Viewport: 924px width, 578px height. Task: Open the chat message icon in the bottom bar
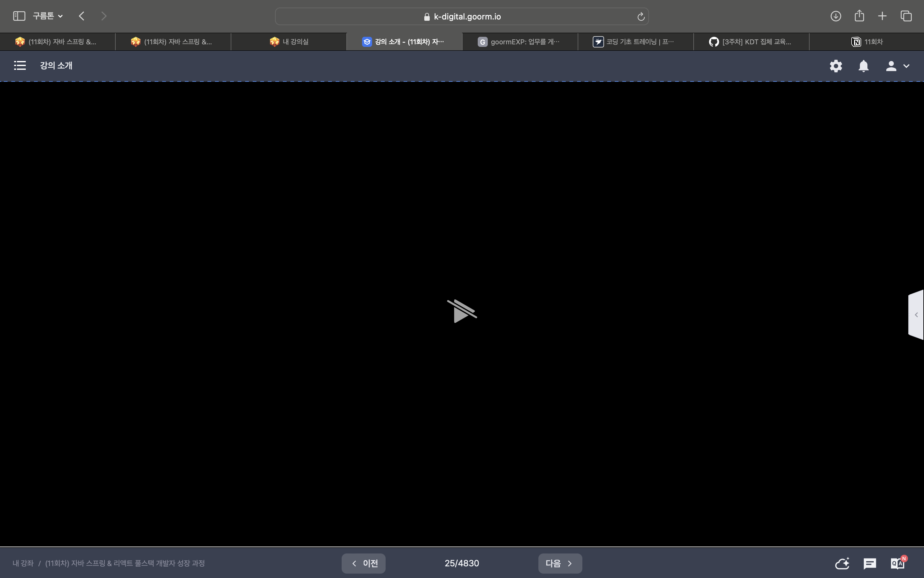click(x=870, y=563)
